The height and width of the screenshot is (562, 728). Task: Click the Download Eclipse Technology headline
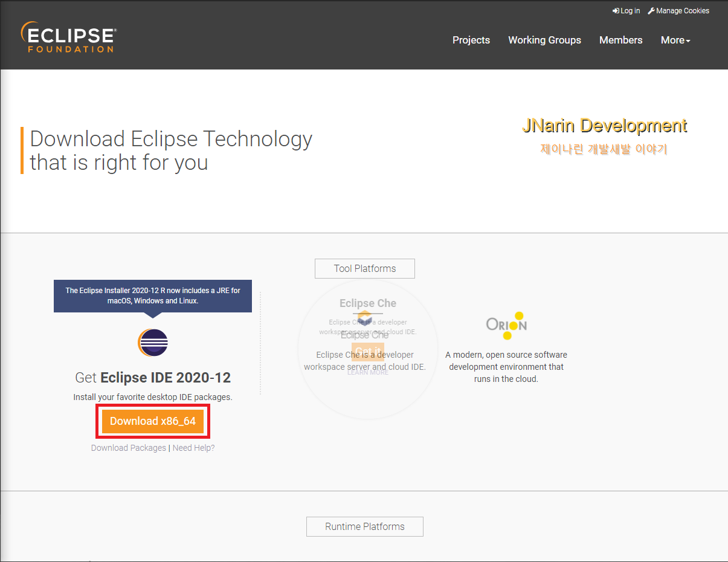tap(171, 150)
